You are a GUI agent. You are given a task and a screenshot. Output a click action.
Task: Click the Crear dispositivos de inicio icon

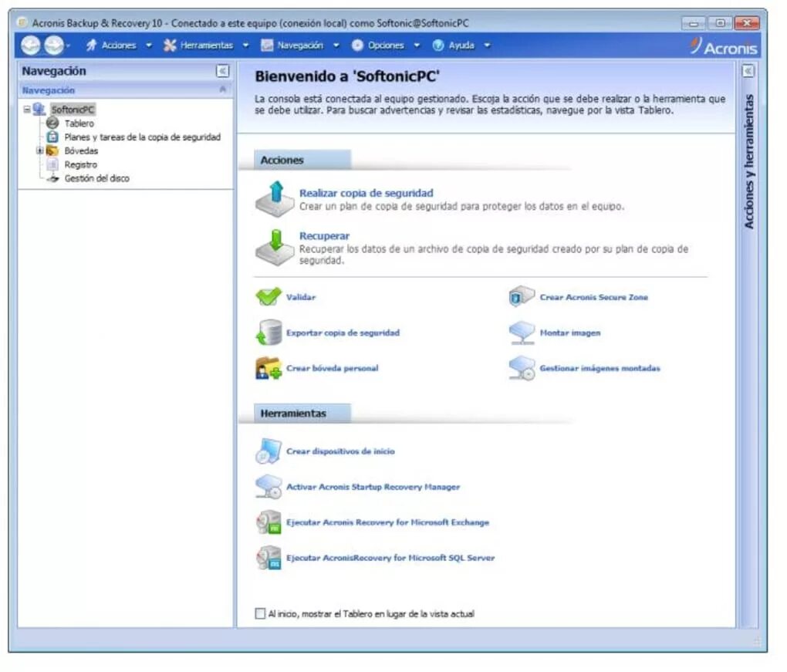269,451
